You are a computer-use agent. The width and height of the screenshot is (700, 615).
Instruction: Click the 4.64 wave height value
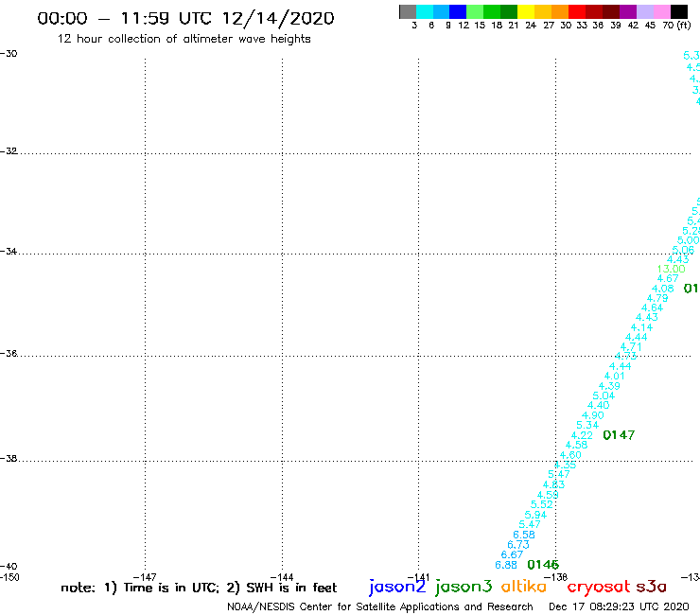pos(653,307)
